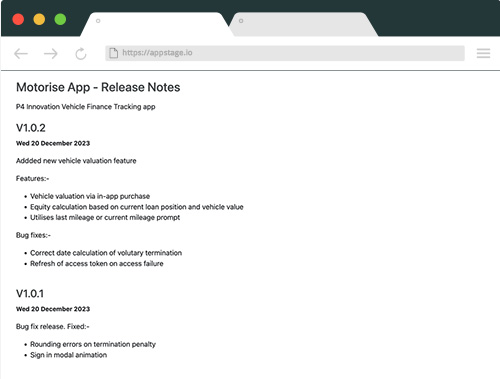Click Vehicle valuation via in-app purchase bullet
Screen dimensions: 500x379
pos(90,196)
